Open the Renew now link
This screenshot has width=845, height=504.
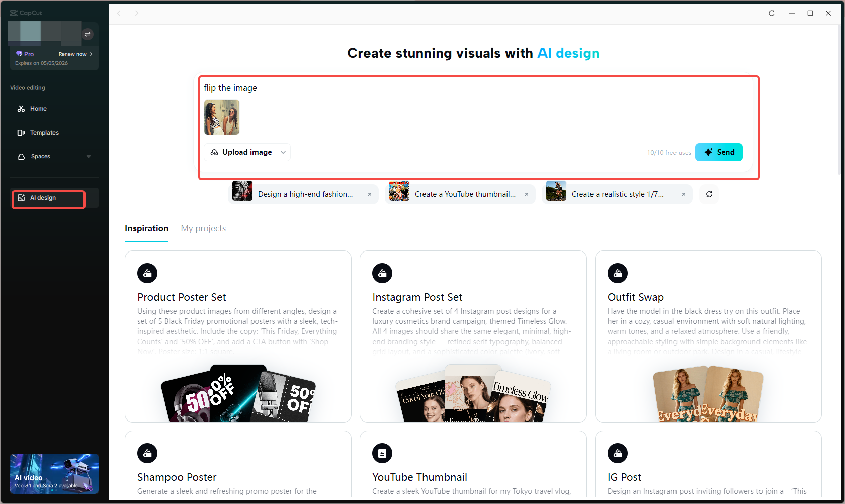point(73,54)
